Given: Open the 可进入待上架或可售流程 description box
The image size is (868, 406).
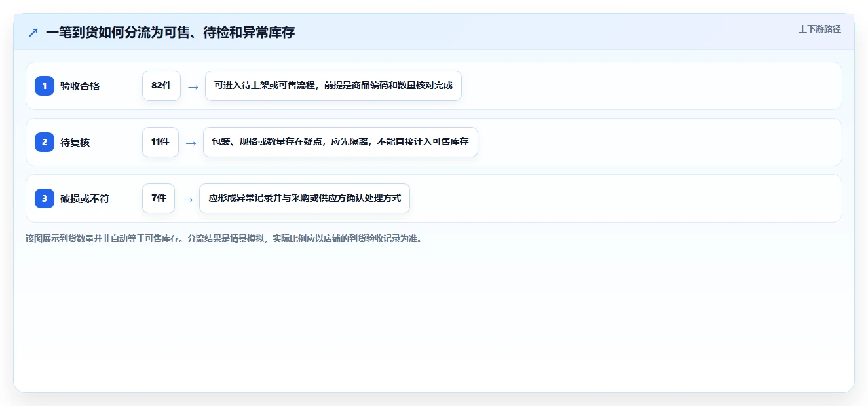Looking at the screenshot, I should (x=333, y=86).
